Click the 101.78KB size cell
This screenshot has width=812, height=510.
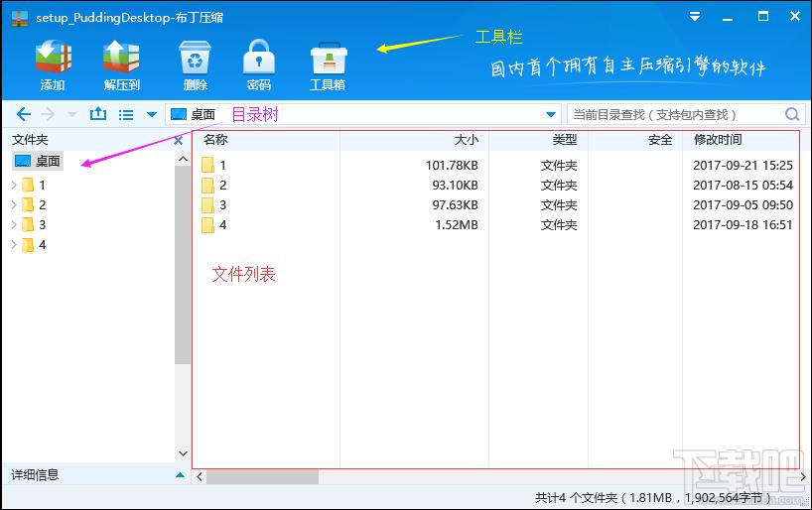click(452, 165)
